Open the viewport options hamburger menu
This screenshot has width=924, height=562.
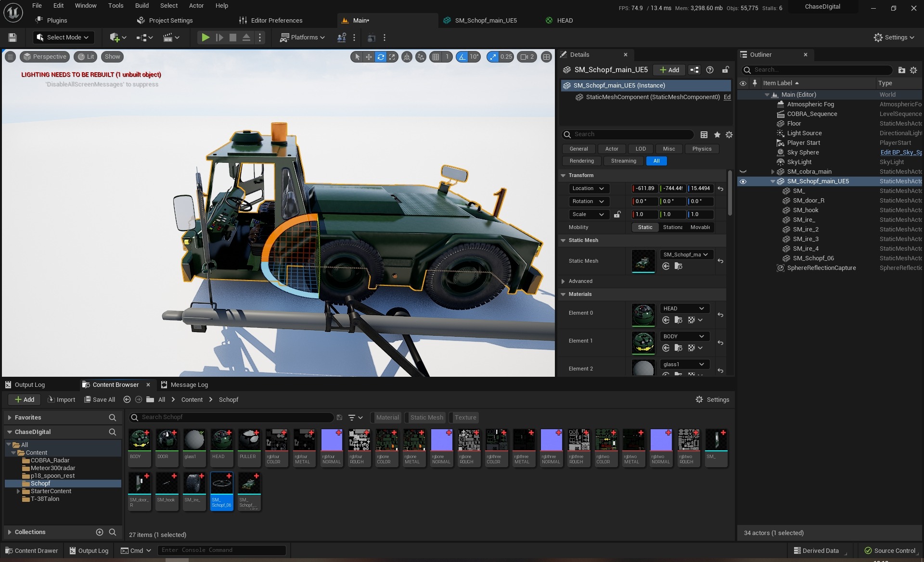(x=10, y=57)
